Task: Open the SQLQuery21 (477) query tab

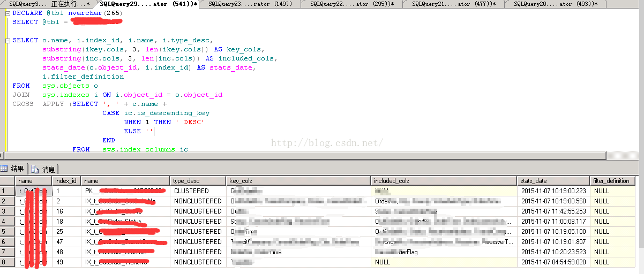Action: 453,4
